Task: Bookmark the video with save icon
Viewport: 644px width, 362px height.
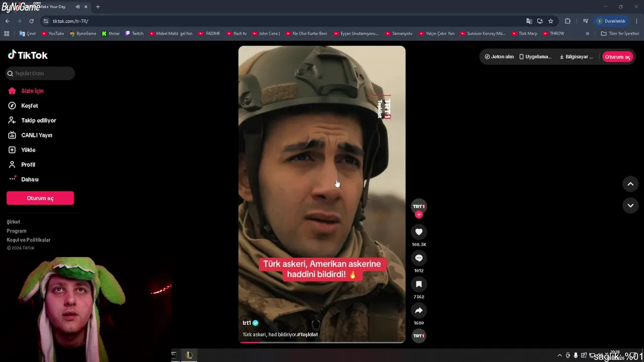Action: coord(419,284)
